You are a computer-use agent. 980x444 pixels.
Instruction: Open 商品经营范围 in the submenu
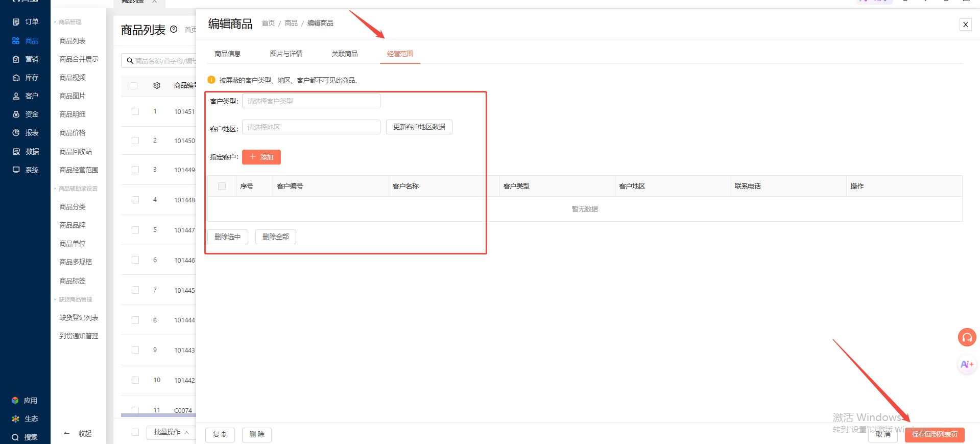tap(79, 170)
